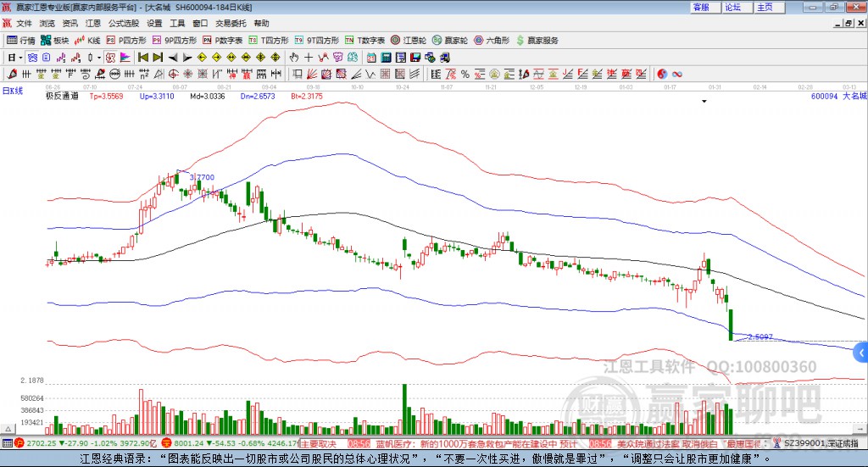
Task: Click the small black dropdown triangle on chart
Action: [704, 101]
